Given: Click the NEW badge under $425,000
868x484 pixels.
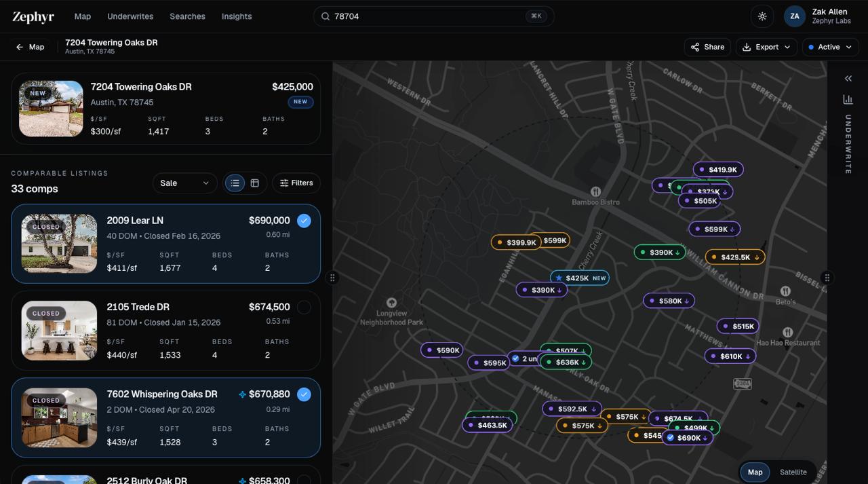Looking at the screenshot, I should point(300,102).
